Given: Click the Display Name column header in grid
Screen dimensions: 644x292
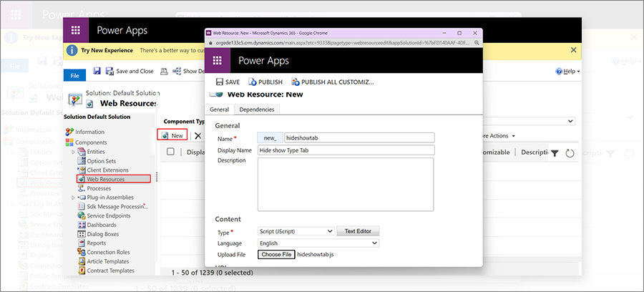Looking at the screenshot, I should (195, 152).
